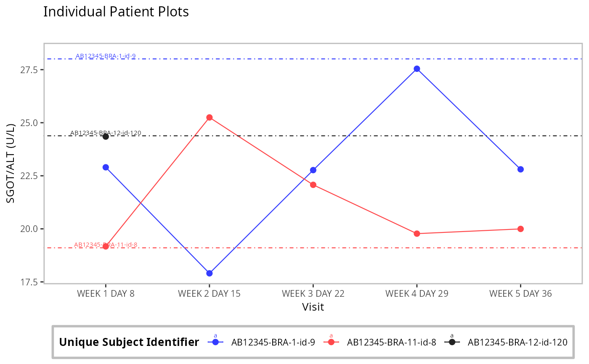This screenshot has height=364, width=589.
Task: Click the blue reference line label AB12345-BRA-1-id-9
Action: (106, 56)
